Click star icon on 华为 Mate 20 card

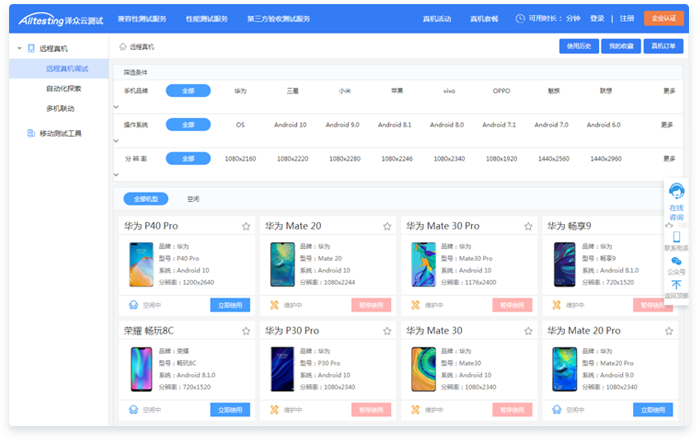tap(387, 227)
